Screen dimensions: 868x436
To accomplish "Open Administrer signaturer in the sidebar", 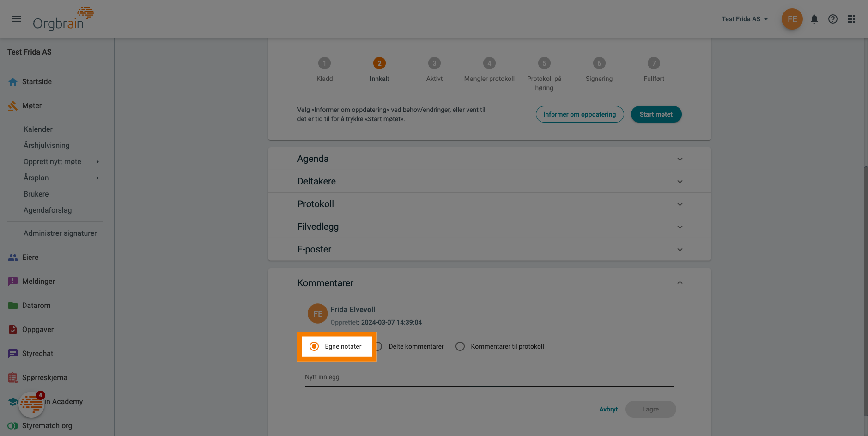I will coord(60,233).
